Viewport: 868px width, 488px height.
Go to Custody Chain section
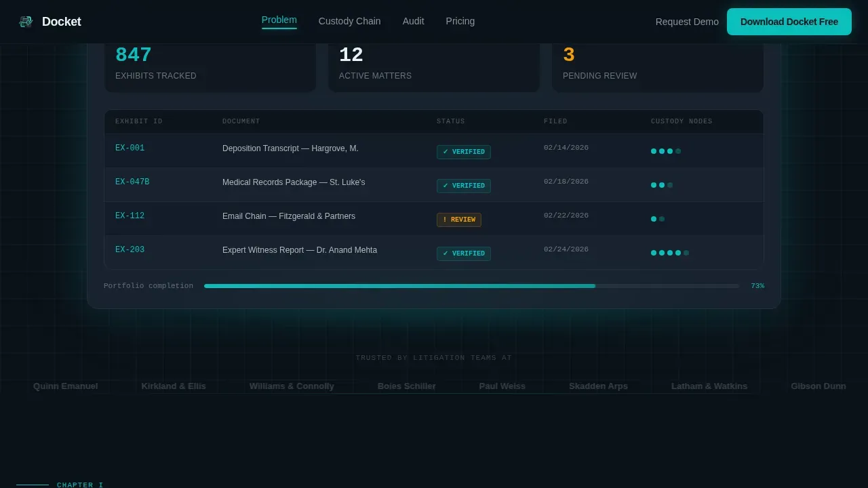[350, 22]
